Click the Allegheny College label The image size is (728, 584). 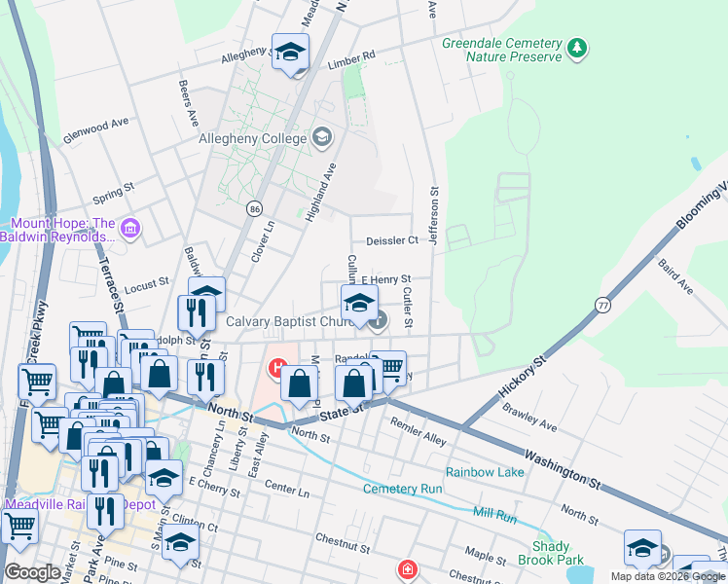[x=253, y=139]
